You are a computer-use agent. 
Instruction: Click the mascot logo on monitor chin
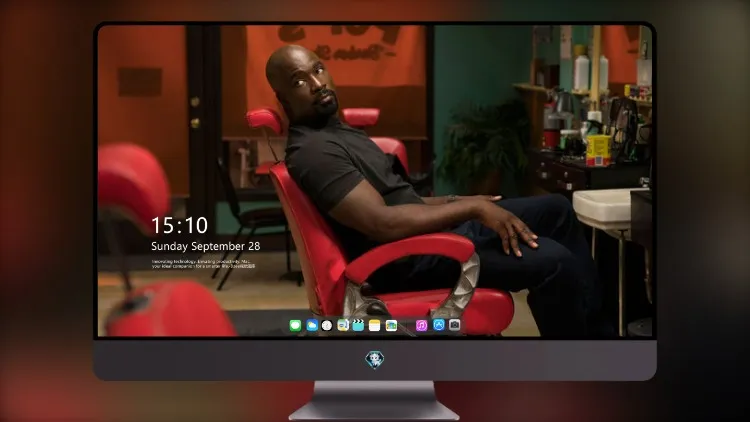click(375, 360)
